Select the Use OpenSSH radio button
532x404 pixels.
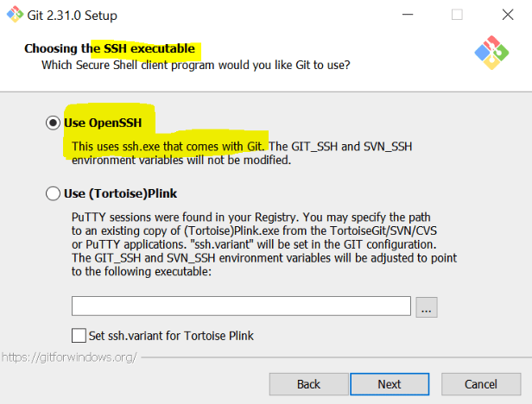[53, 123]
